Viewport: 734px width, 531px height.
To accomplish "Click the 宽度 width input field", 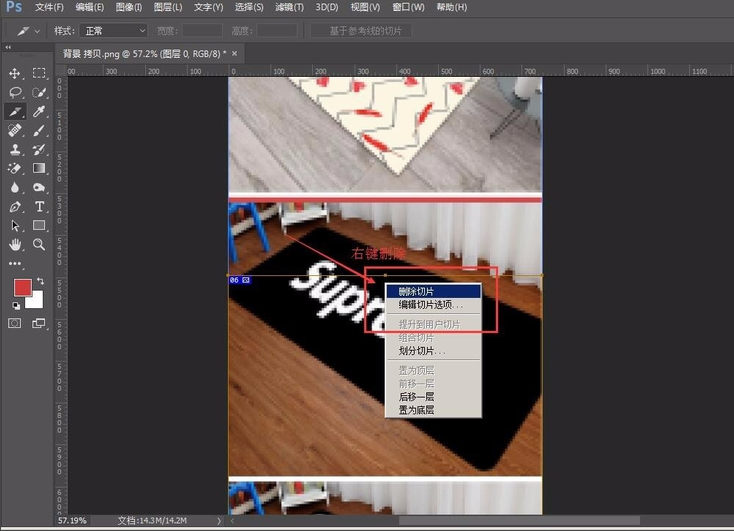I will (202, 31).
